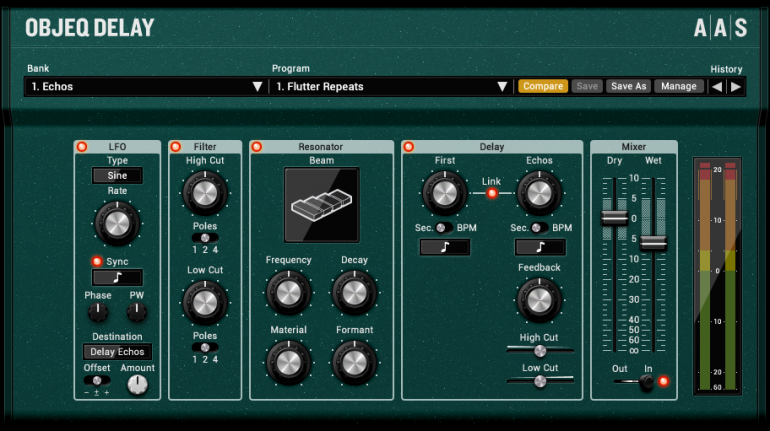The image size is (770, 431).
Task: Click the Echos delay note value box
Action: (x=539, y=247)
